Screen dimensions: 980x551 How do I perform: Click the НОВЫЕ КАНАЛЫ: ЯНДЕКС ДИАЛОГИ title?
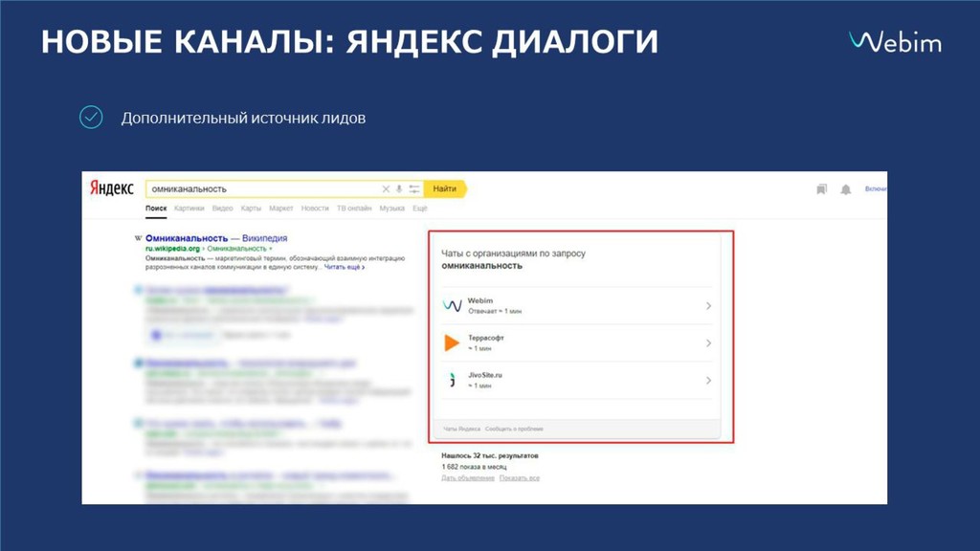(x=349, y=42)
